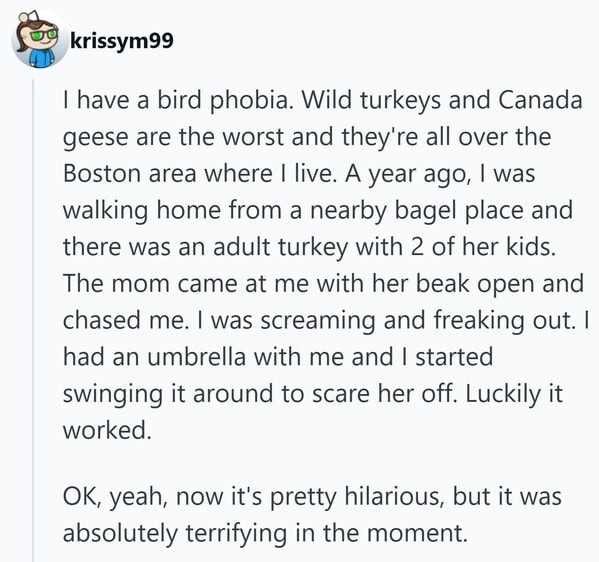Click the word "Luckily" in the comment
Viewport: 599px width, 562px height.
tap(501, 395)
